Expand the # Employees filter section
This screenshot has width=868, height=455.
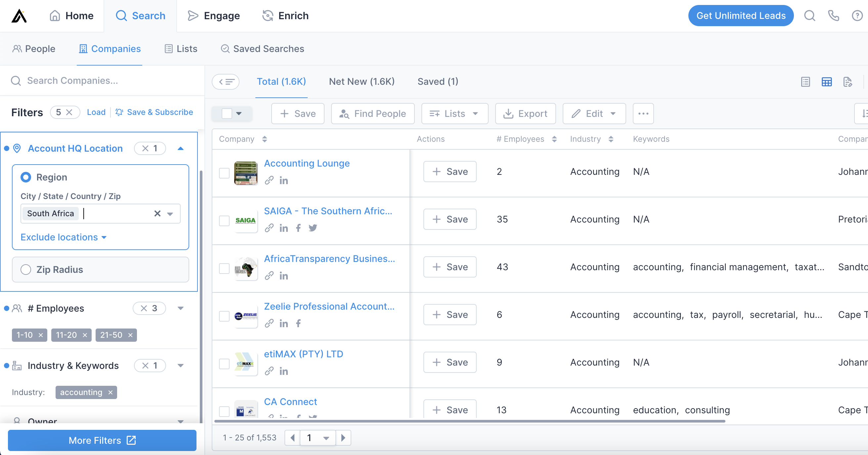point(181,308)
